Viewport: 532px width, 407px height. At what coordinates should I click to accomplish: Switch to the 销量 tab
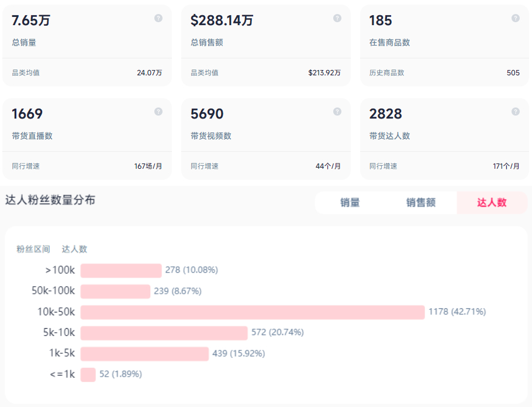(x=350, y=203)
